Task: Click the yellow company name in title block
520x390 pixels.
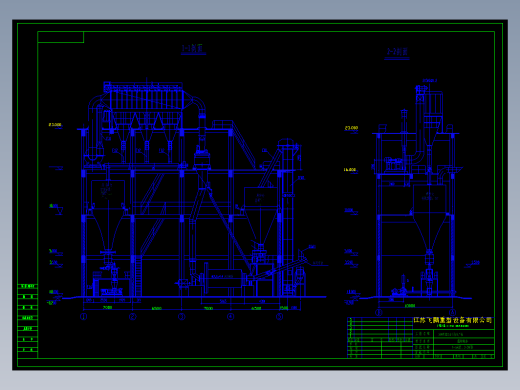Action: [453, 320]
